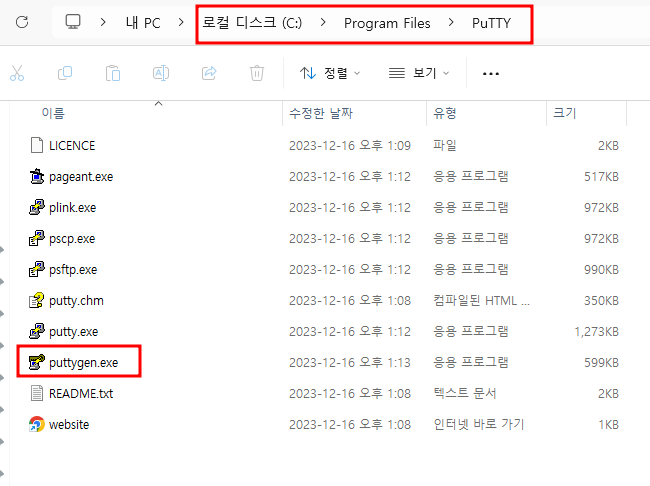Click 내 PC in the breadcrumb

click(x=143, y=23)
